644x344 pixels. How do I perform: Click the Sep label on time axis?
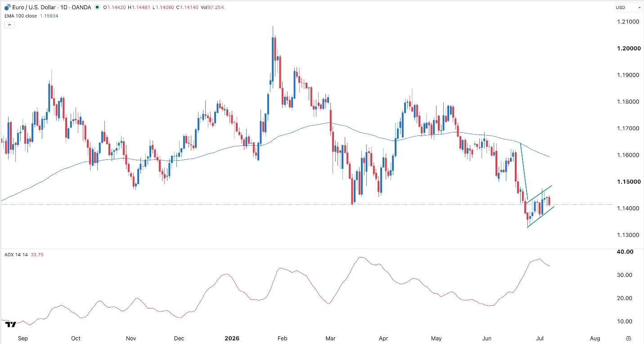click(x=23, y=338)
